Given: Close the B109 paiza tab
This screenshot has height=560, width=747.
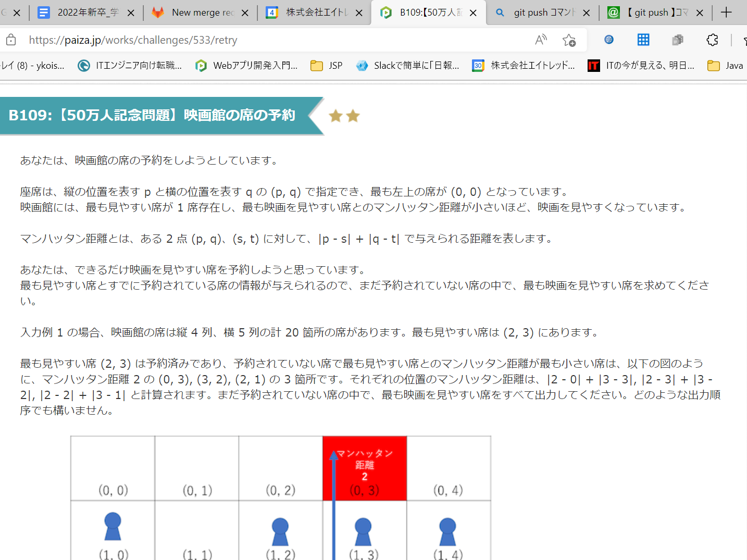Looking at the screenshot, I should point(473,13).
